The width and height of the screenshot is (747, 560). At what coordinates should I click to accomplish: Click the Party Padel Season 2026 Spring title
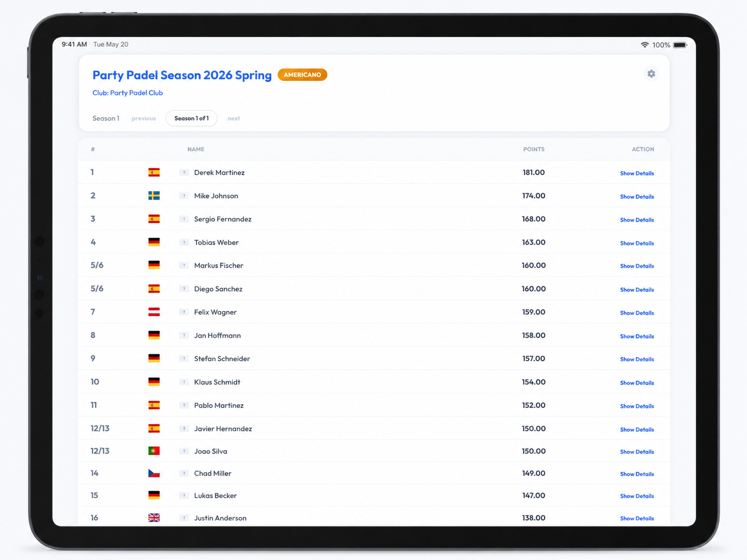tap(182, 75)
